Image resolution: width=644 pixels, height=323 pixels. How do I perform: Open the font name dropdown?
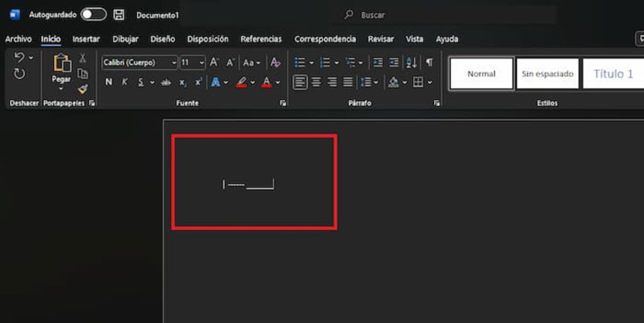point(174,62)
